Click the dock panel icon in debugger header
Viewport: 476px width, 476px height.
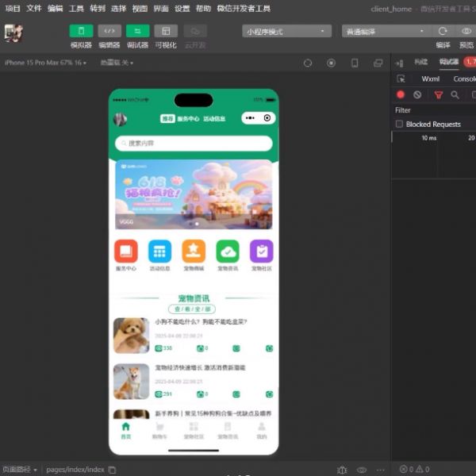pyautogui.click(x=399, y=63)
